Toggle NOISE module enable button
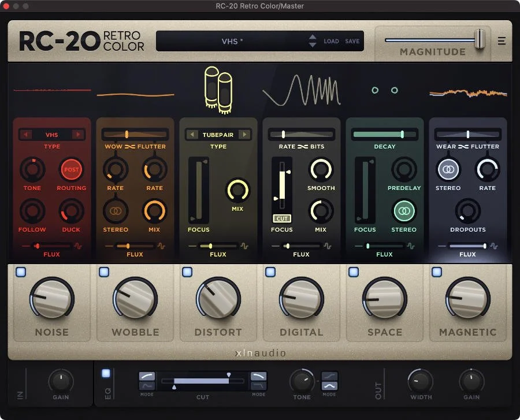520x420 pixels. [x=21, y=272]
